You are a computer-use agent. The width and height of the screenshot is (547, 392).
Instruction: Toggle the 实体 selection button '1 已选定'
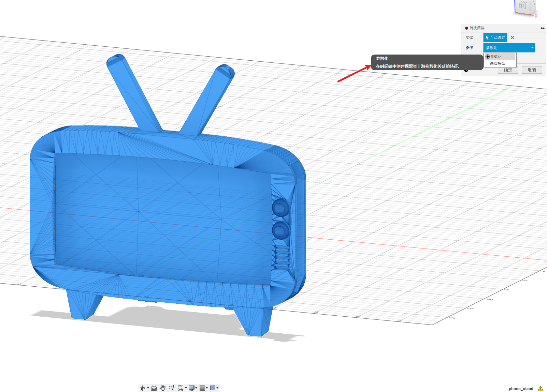point(495,37)
